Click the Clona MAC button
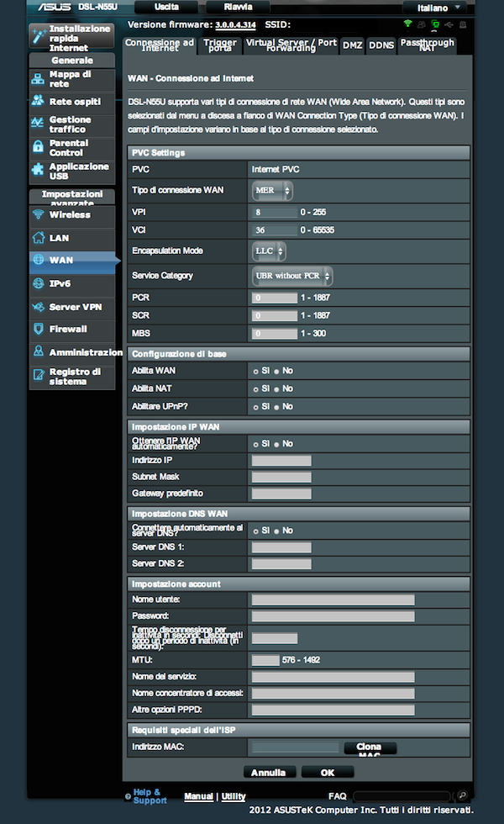 (x=370, y=747)
